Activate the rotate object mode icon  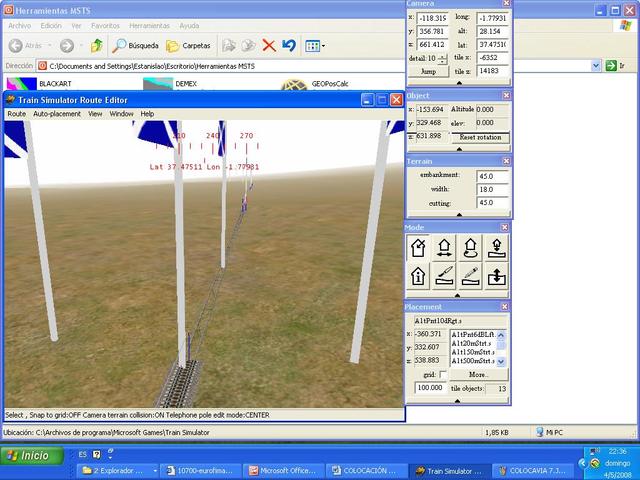click(470, 248)
